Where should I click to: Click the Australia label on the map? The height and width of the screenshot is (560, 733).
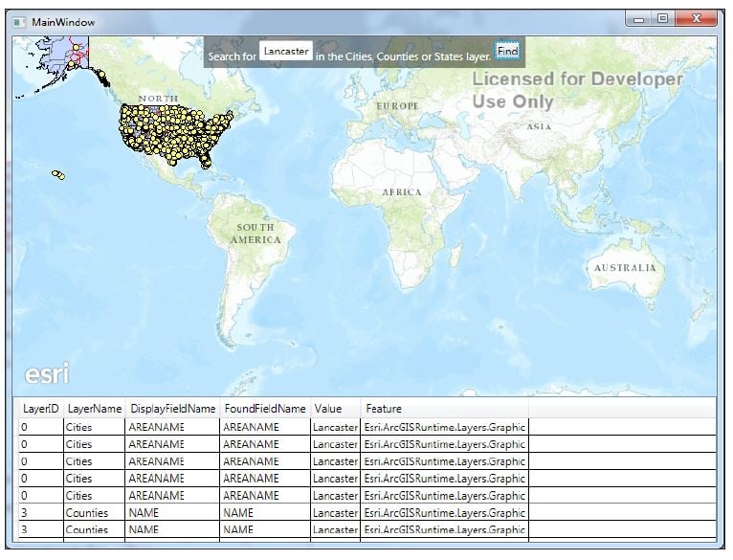coord(625,268)
